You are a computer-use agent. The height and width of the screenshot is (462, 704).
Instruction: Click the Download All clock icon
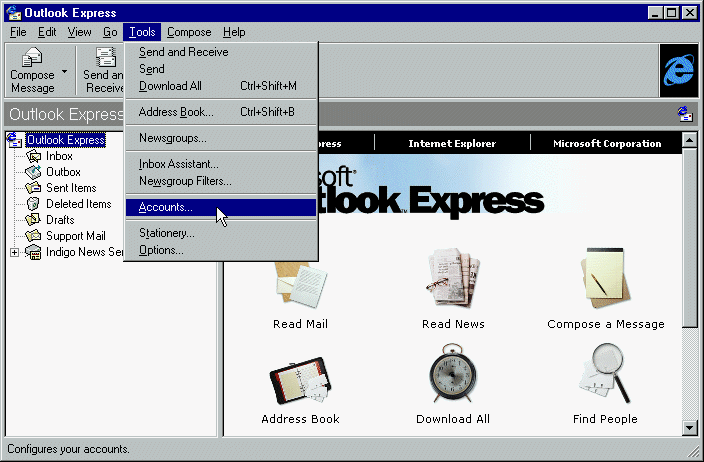click(x=453, y=373)
